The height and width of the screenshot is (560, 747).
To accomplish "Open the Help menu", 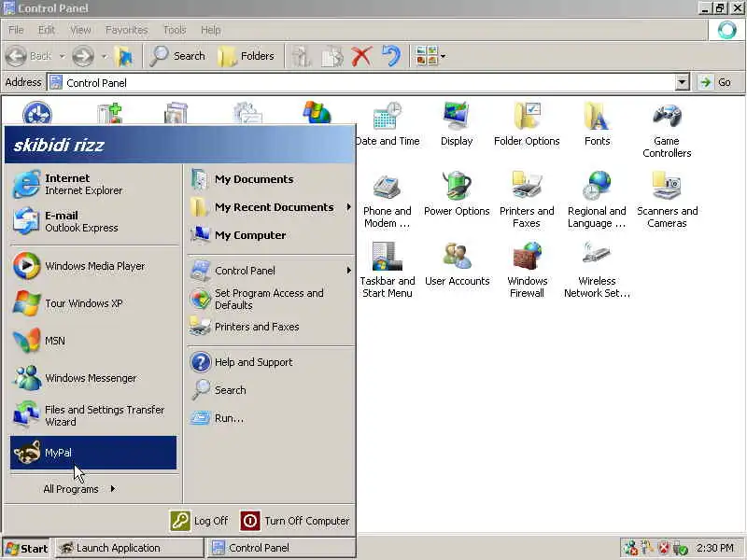I will (210, 30).
